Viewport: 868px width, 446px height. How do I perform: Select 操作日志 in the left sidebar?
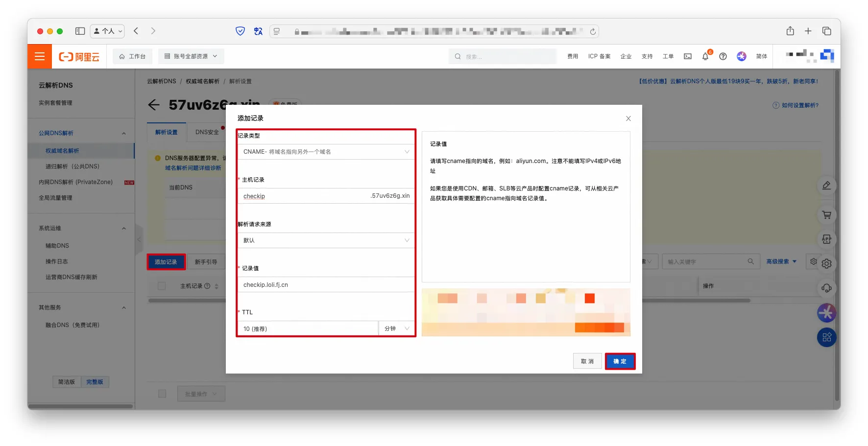(57, 261)
